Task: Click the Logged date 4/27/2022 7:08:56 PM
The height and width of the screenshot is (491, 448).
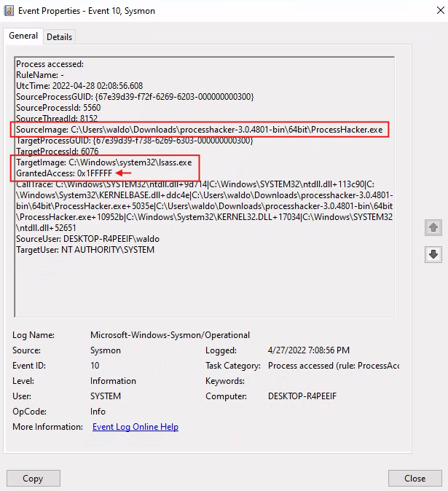Action: coord(309,350)
